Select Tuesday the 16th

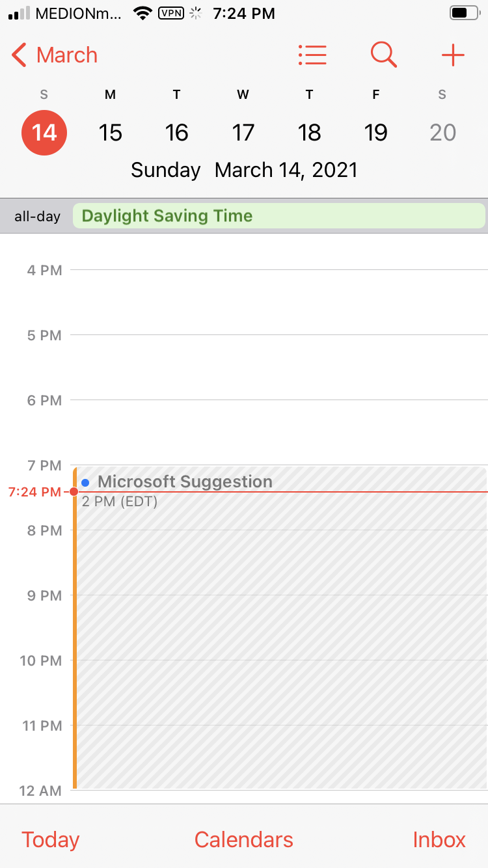(x=176, y=133)
